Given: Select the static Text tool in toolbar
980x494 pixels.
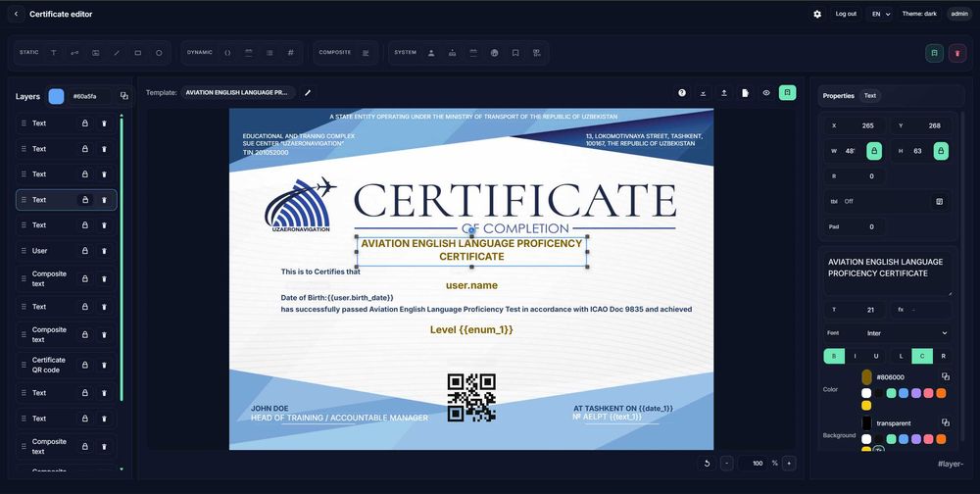Looking at the screenshot, I should coord(53,52).
